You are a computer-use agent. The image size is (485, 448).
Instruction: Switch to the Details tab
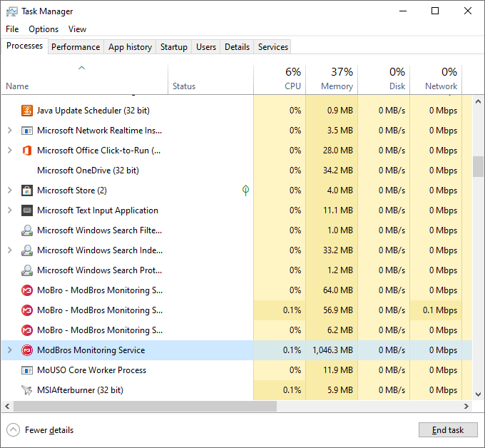pyautogui.click(x=237, y=47)
